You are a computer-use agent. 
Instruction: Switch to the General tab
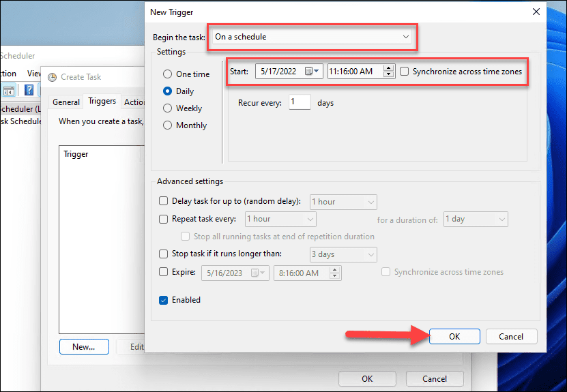[x=66, y=102]
